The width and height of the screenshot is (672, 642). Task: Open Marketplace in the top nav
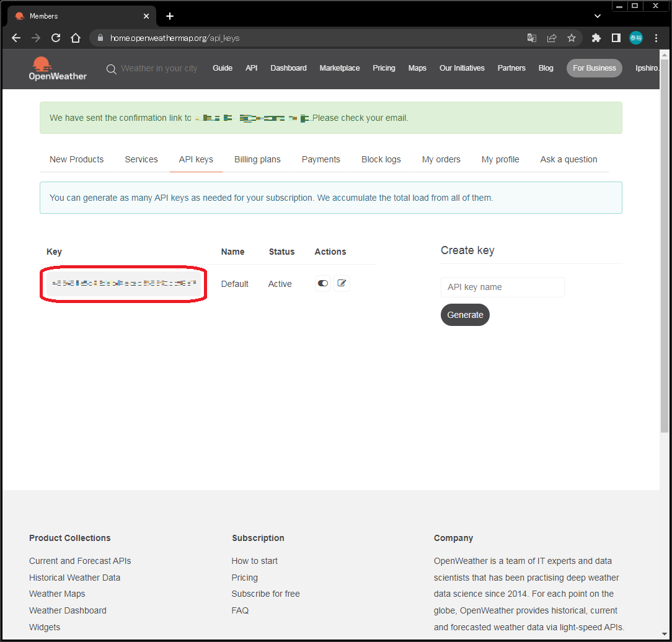[340, 68]
